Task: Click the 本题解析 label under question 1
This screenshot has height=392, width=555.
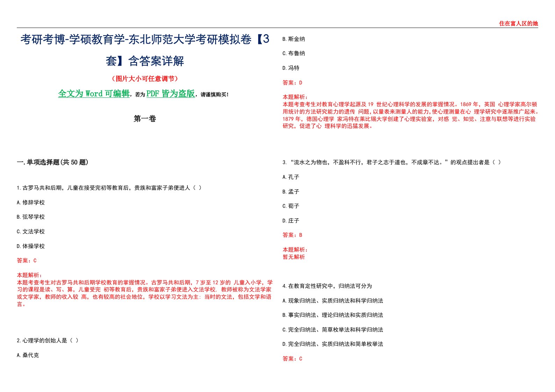Action: [x=29, y=275]
